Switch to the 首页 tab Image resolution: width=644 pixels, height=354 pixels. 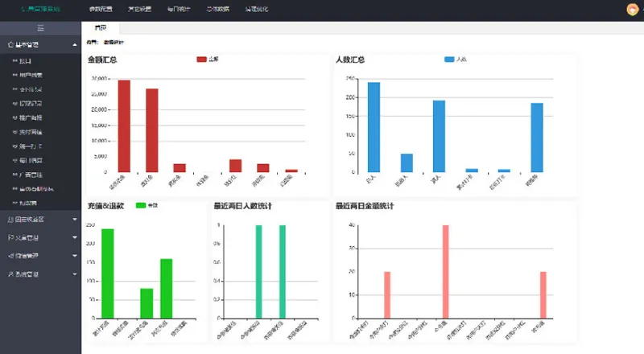coord(100,27)
